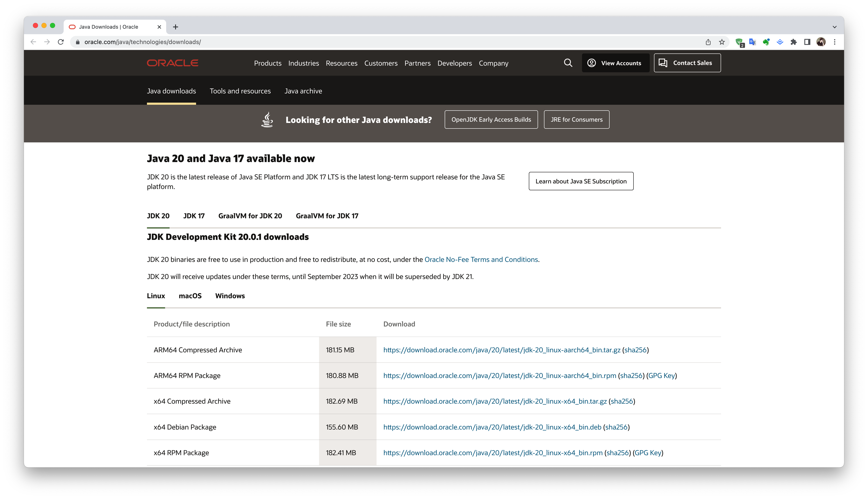Click 'x64 Debian Package' description cell
This screenshot has width=868, height=499.
233,427
